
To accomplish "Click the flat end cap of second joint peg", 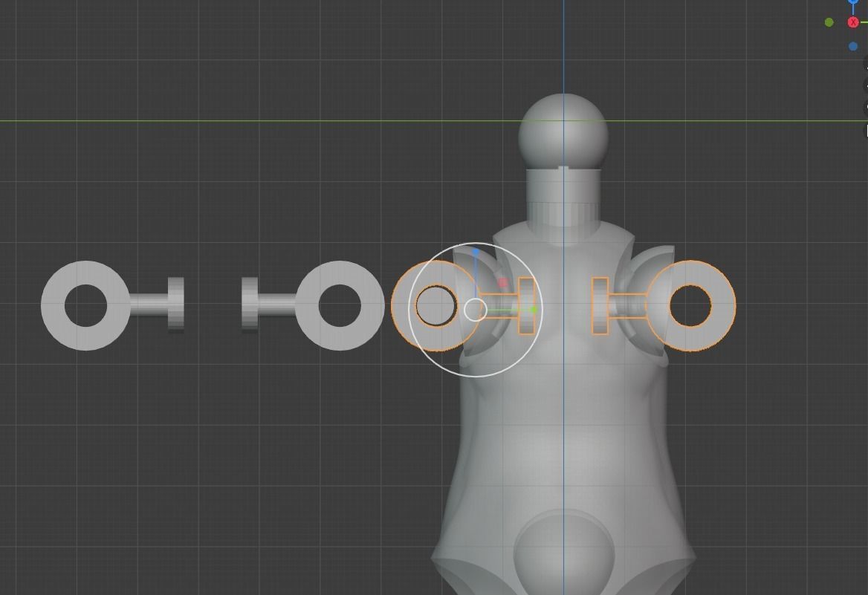I will point(250,305).
